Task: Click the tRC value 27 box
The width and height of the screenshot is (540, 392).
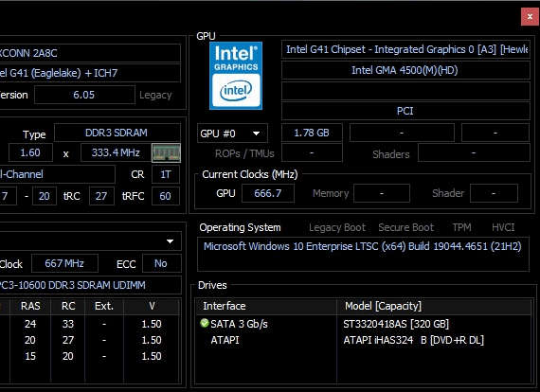Action: [101, 196]
